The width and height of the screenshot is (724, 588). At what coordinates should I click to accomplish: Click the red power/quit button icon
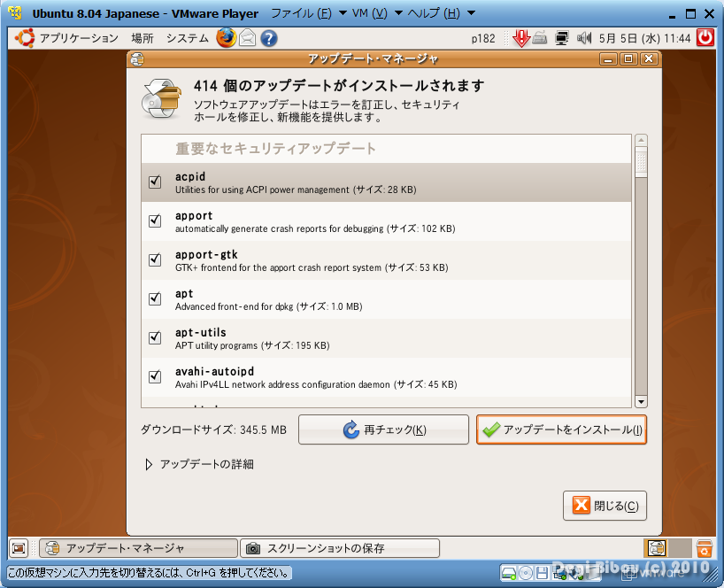click(x=705, y=37)
